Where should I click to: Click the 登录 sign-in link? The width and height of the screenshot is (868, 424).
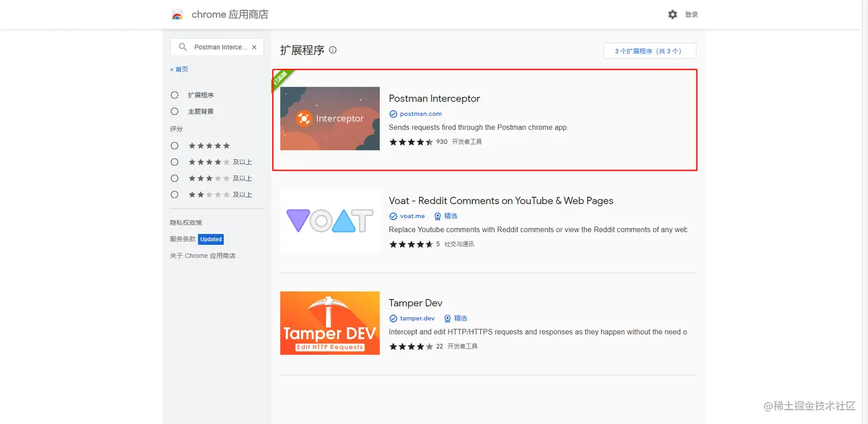(x=691, y=14)
